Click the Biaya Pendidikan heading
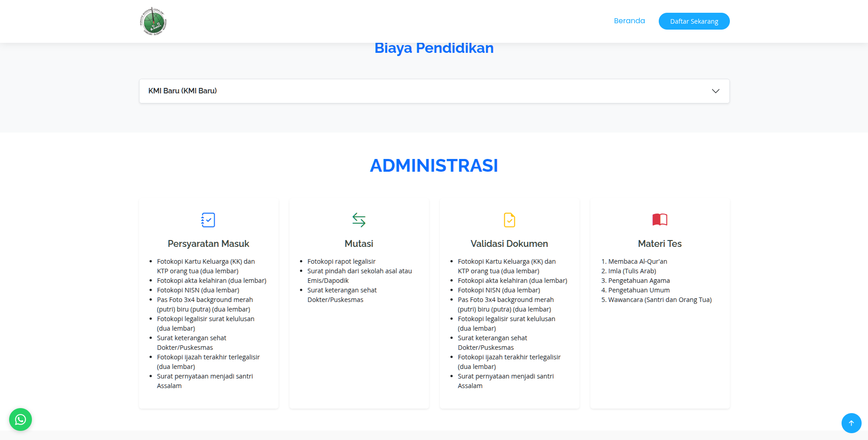 click(434, 48)
